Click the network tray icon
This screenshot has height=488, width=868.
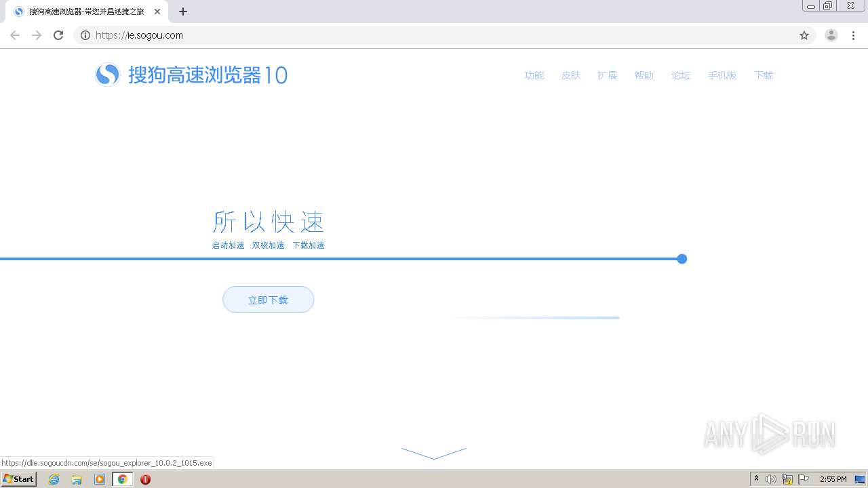[x=787, y=479]
